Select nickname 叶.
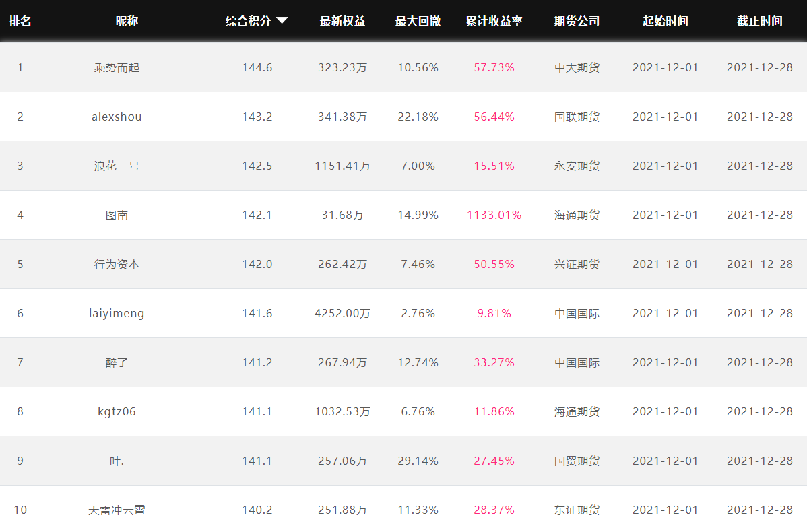 click(x=117, y=461)
